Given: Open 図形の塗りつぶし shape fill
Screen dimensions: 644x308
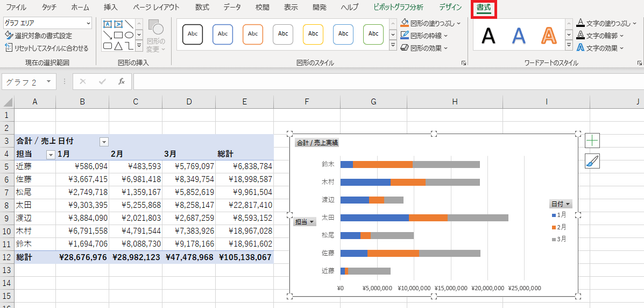Looking at the screenshot, I should [430, 23].
